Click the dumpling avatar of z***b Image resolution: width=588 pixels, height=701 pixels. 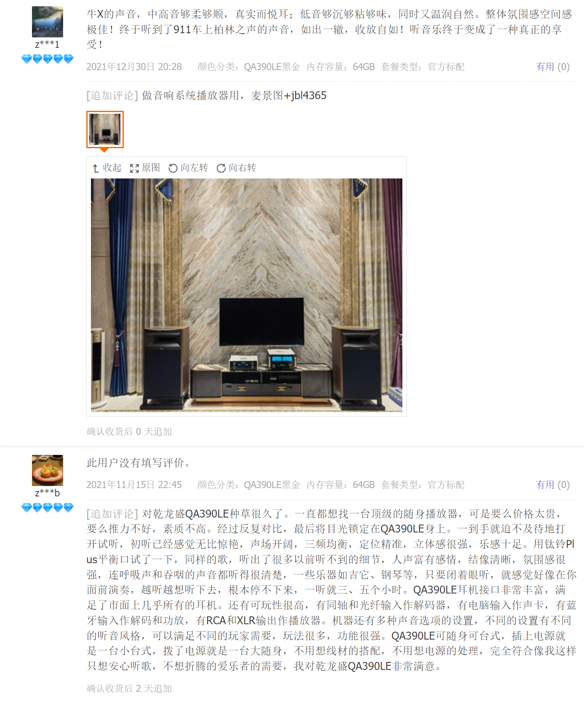(x=47, y=470)
